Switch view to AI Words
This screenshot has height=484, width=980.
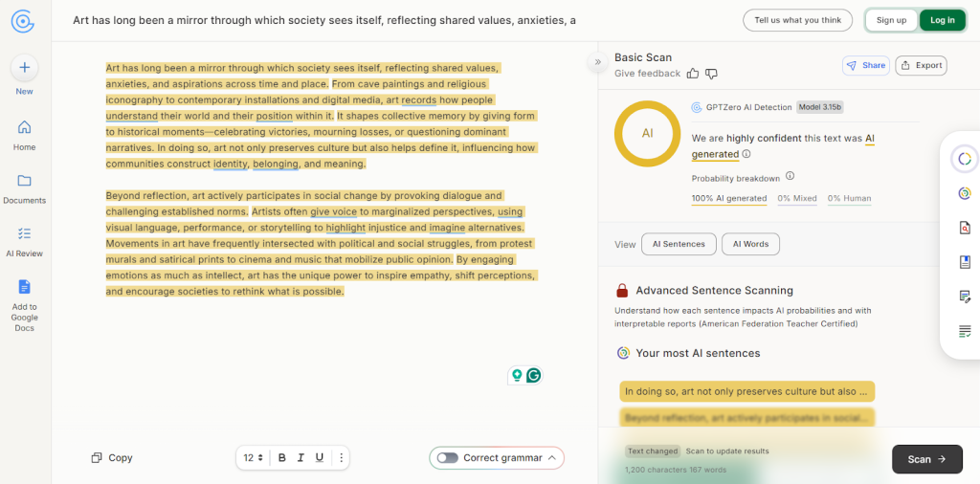coord(750,244)
